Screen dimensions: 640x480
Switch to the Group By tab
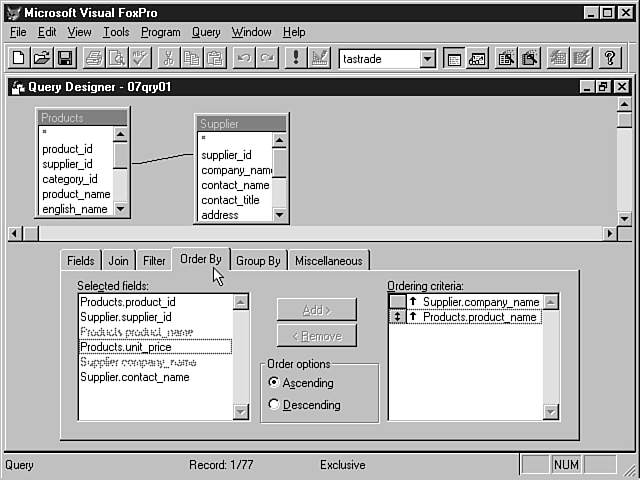point(258,261)
